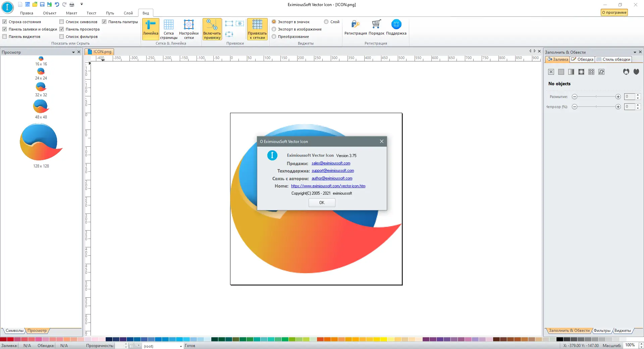Click the hollow heart fill-rule icon
644x349 pixels.
click(626, 72)
